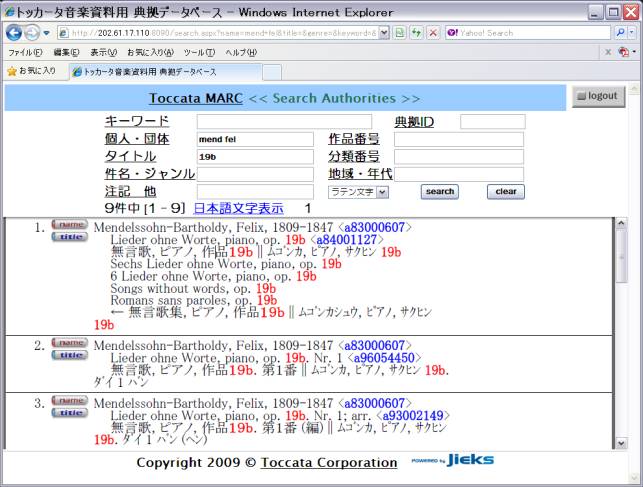Click the キーワード input field
Viewport: 643px width, 487px height.
pyautogui.click(x=284, y=122)
